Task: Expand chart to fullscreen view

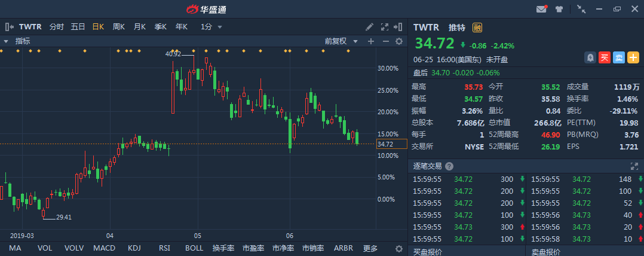Action: coord(384,27)
